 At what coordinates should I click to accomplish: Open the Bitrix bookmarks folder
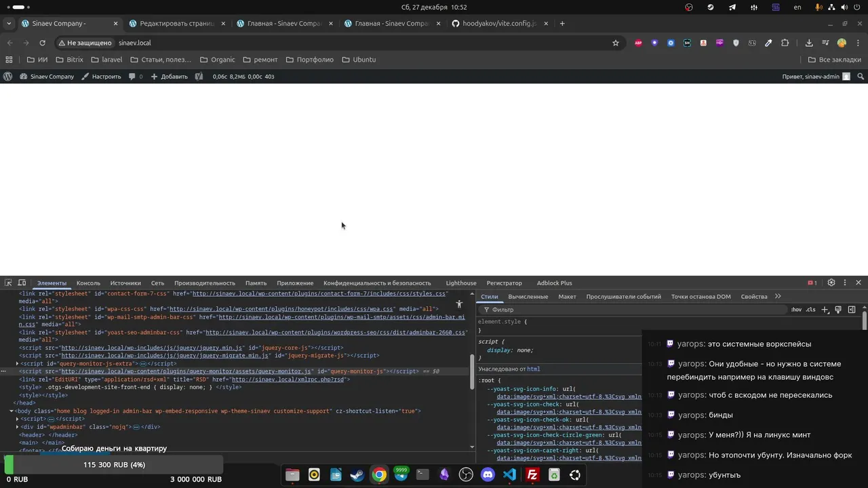(69, 60)
